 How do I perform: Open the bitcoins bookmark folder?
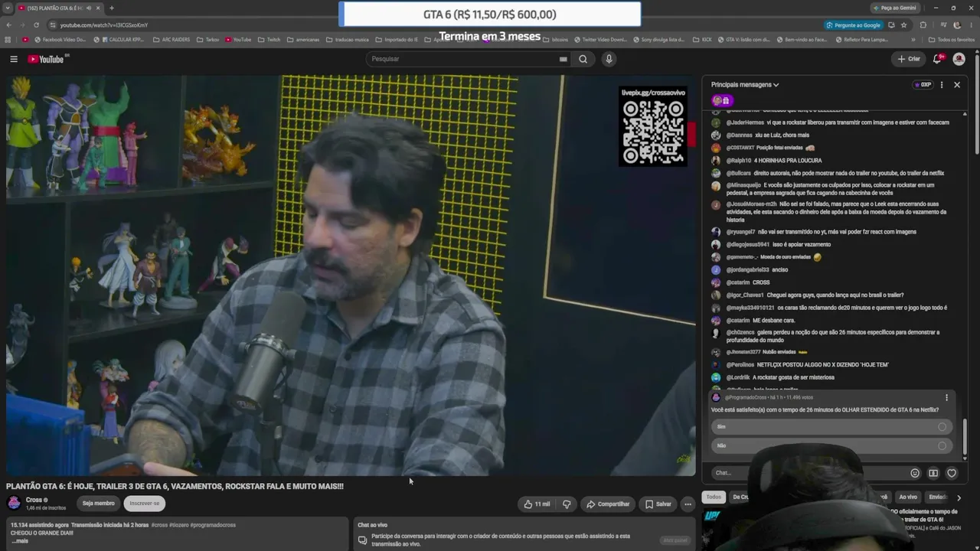pos(555,39)
